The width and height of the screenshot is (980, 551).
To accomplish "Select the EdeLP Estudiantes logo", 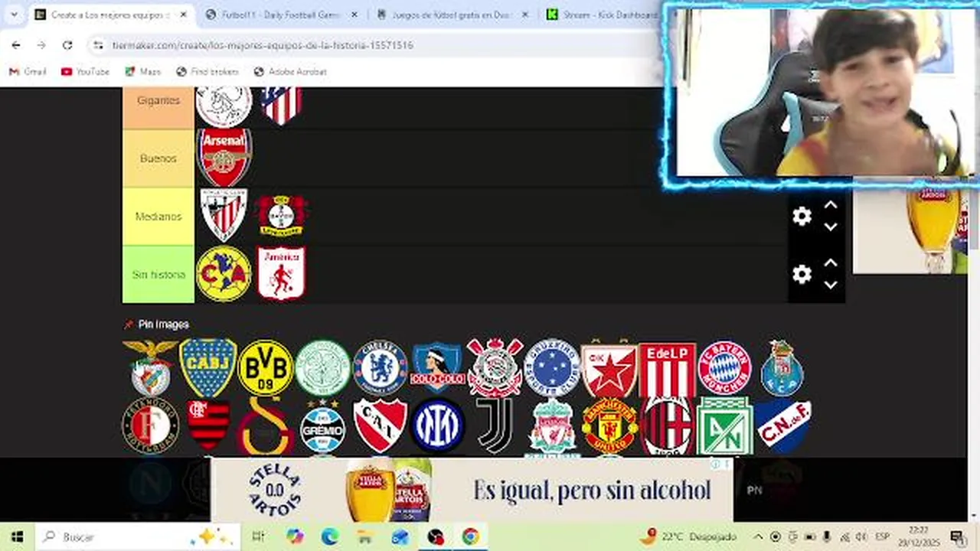I will (667, 369).
